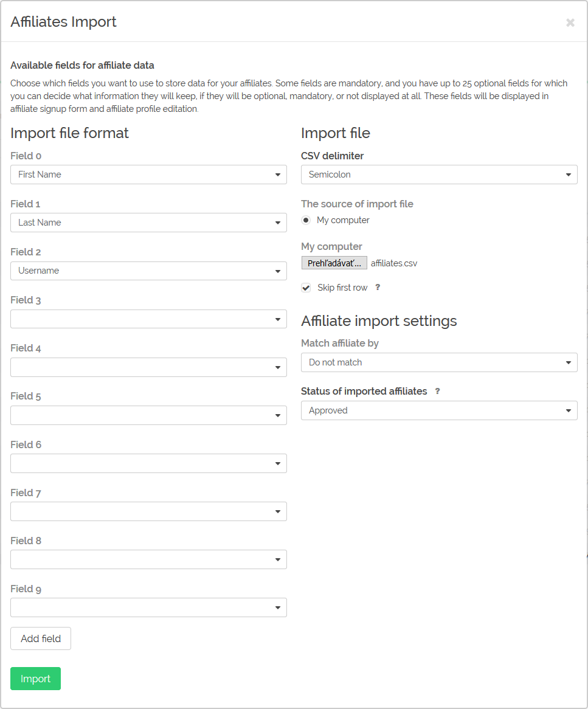Open the Field 2 Username dropdown

pyautogui.click(x=148, y=271)
